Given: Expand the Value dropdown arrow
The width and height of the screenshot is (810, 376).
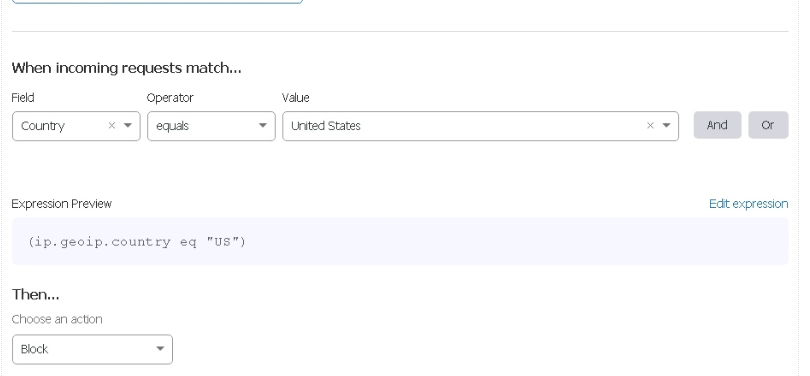Looking at the screenshot, I should [666, 126].
